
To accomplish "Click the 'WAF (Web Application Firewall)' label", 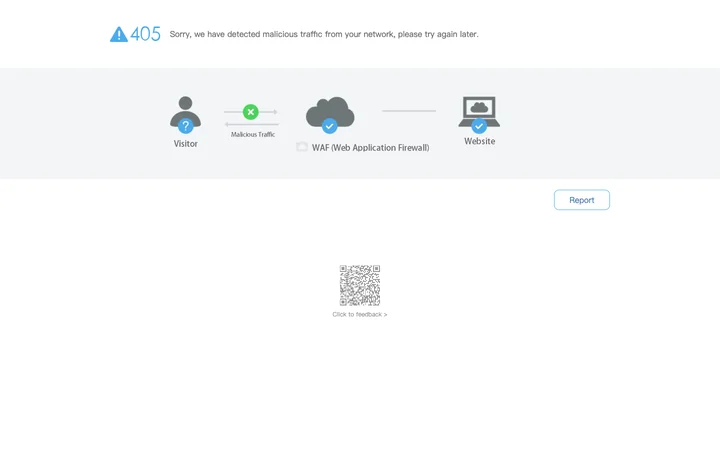I will pyautogui.click(x=371, y=147).
